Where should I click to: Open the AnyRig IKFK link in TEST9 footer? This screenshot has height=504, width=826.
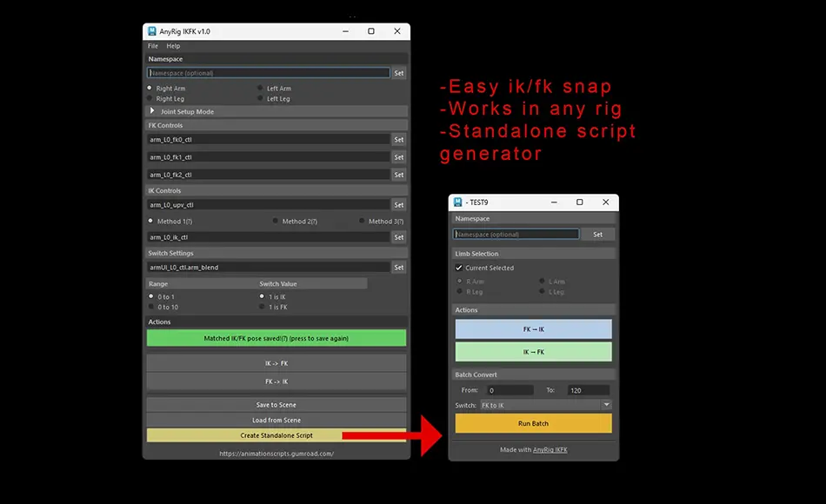[x=550, y=450]
